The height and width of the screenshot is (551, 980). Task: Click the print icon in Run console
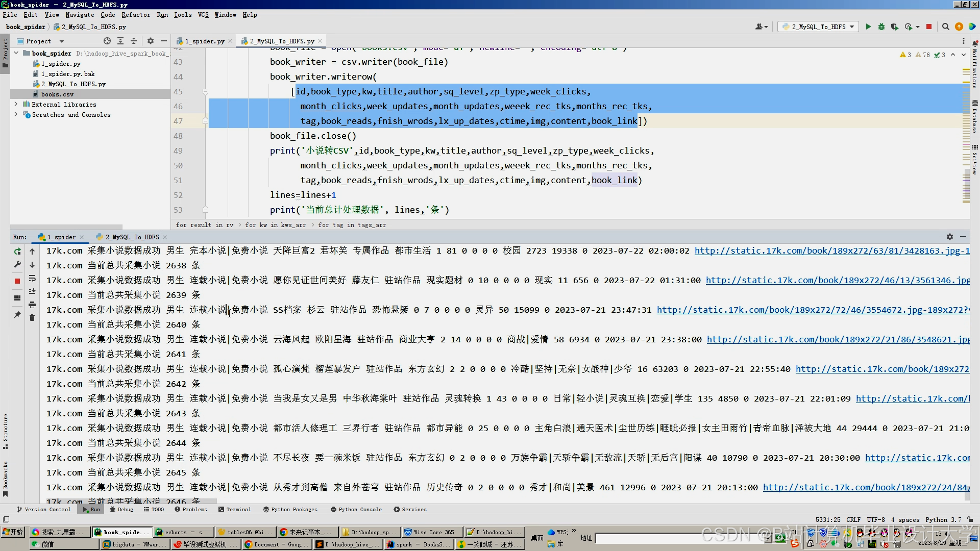point(32,305)
